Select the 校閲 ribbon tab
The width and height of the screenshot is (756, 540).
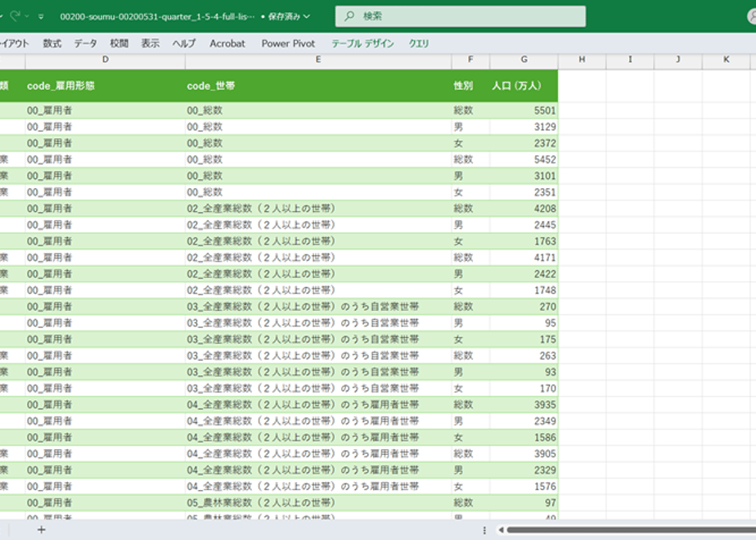119,43
